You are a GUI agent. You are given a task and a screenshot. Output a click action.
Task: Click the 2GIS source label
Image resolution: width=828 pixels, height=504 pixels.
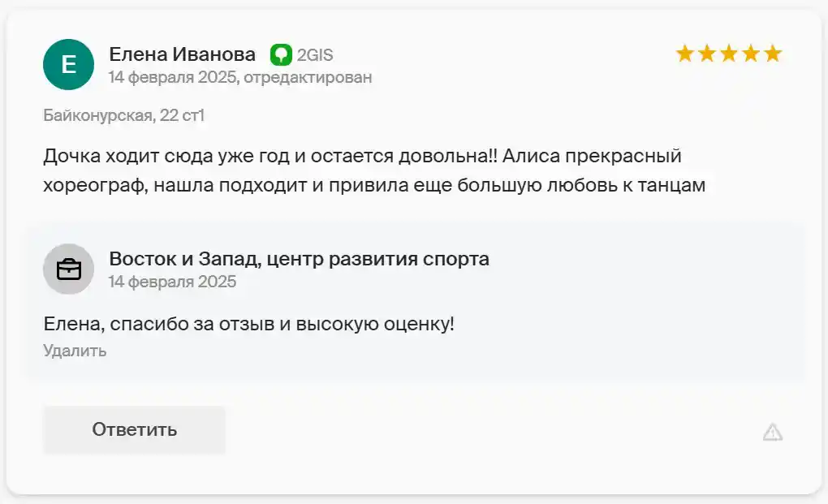pos(315,55)
